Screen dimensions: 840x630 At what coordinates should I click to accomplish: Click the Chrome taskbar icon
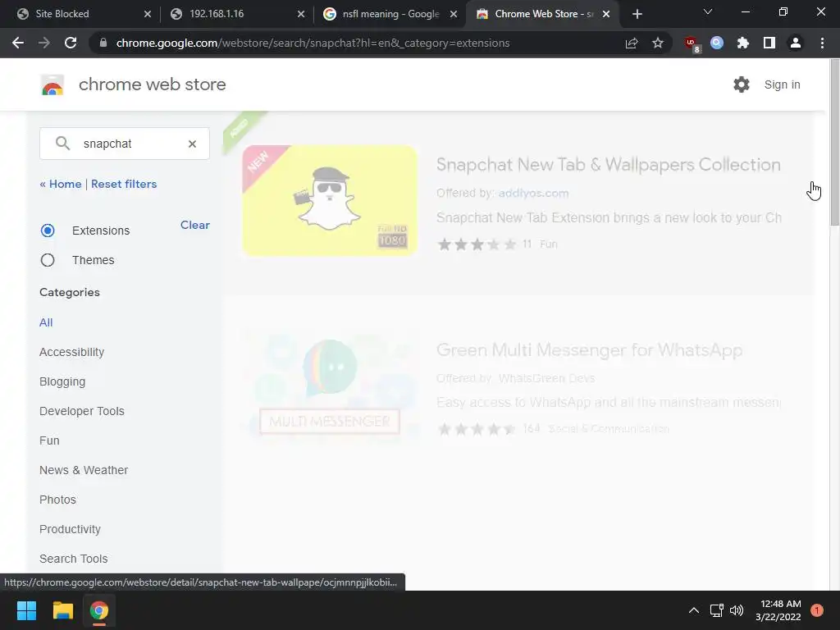click(98, 610)
